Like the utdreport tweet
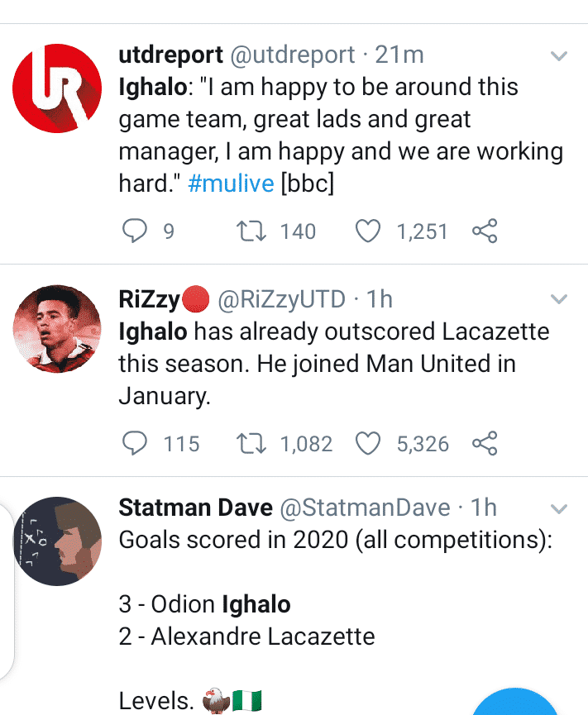588x715 pixels. pyautogui.click(x=367, y=232)
